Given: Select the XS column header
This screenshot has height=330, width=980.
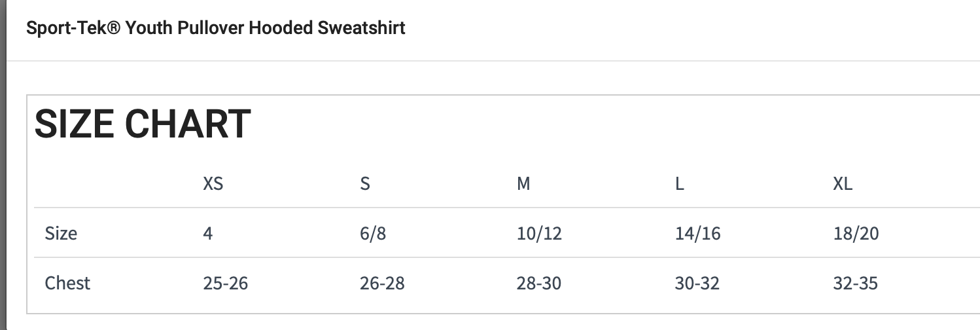Looking at the screenshot, I should pyautogui.click(x=213, y=184).
